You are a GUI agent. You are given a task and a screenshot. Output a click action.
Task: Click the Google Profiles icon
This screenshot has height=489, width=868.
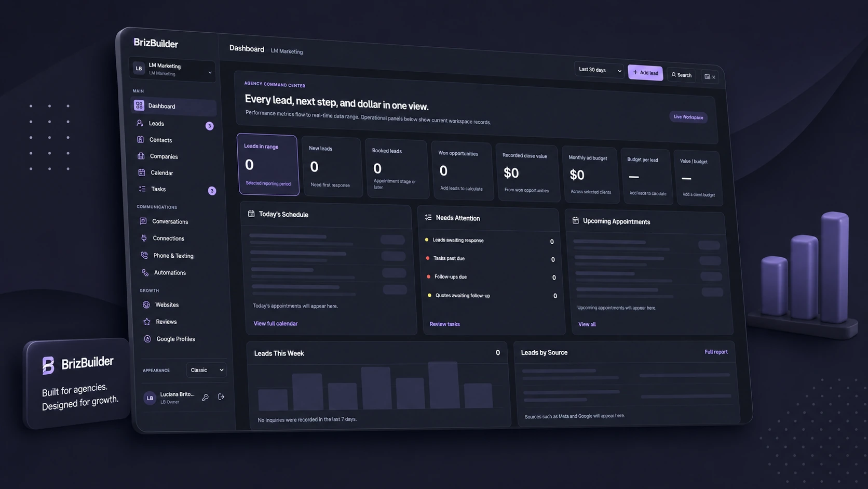point(147,339)
